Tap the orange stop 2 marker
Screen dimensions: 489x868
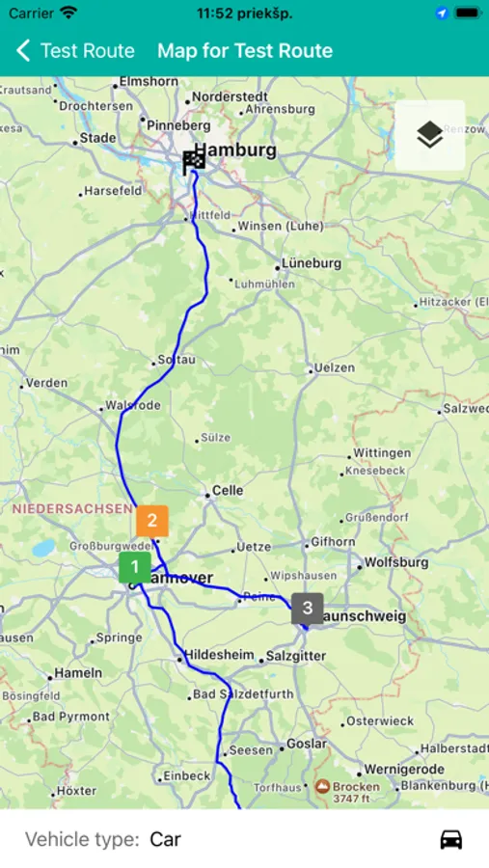click(152, 521)
